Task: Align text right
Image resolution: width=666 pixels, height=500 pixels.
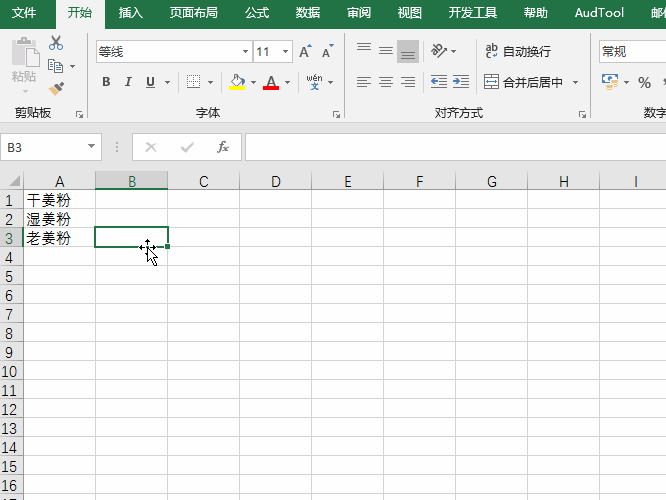Action: tap(408, 82)
